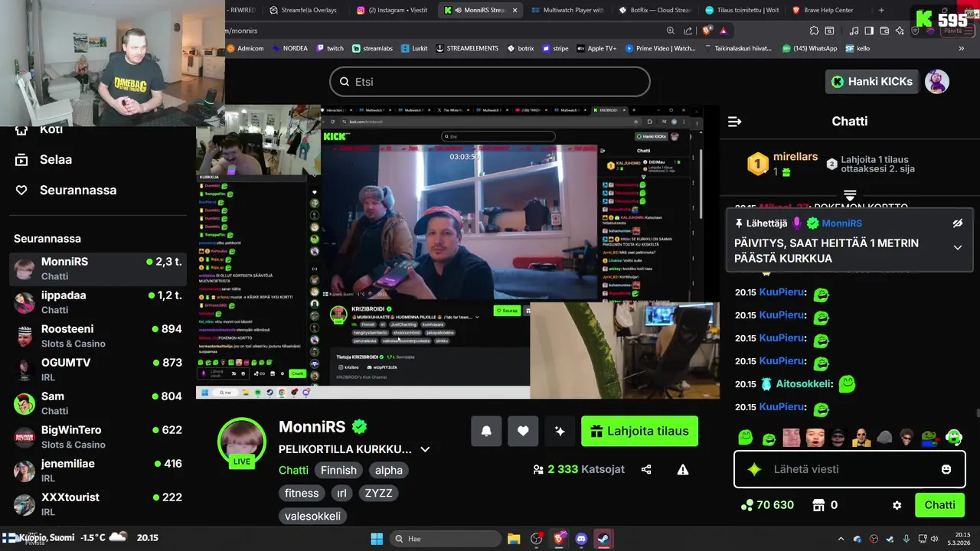Click the green sparkle icon in message box
The height and width of the screenshot is (551, 980).
tap(754, 469)
